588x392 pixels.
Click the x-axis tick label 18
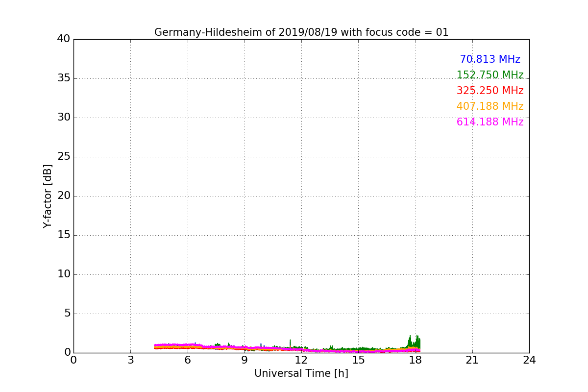point(415,360)
